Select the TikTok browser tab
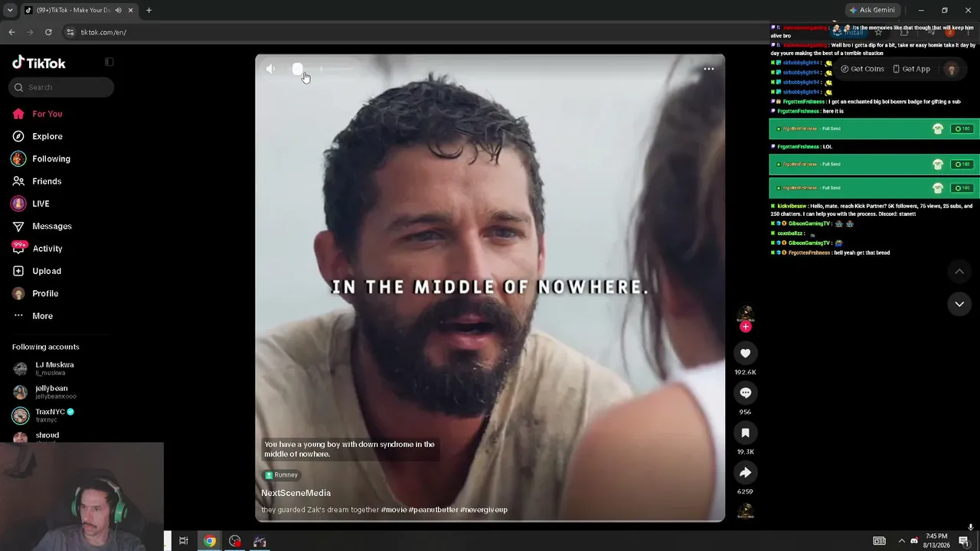Image resolution: width=980 pixels, height=551 pixels. pyautogui.click(x=79, y=11)
